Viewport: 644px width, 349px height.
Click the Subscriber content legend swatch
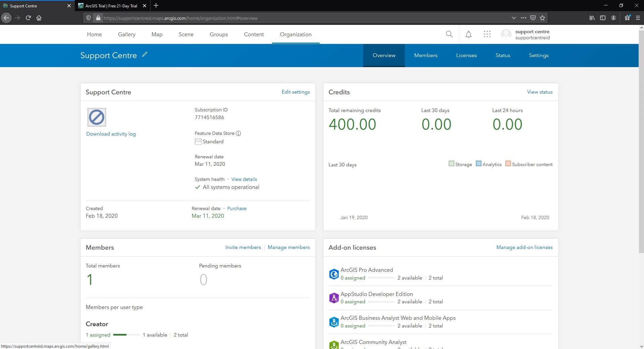(x=508, y=164)
